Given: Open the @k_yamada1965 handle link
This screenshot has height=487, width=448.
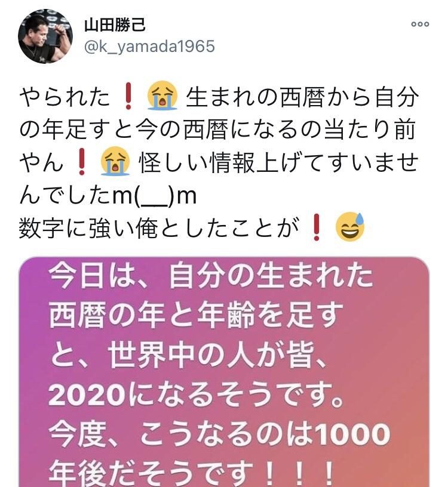Looking at the screenshot, I should click(149, 47).
